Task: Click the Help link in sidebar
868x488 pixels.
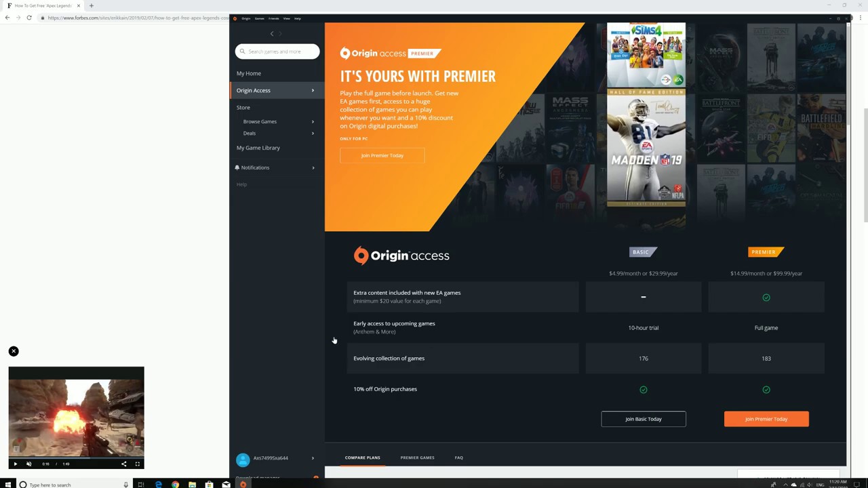Action: (241, 184)
